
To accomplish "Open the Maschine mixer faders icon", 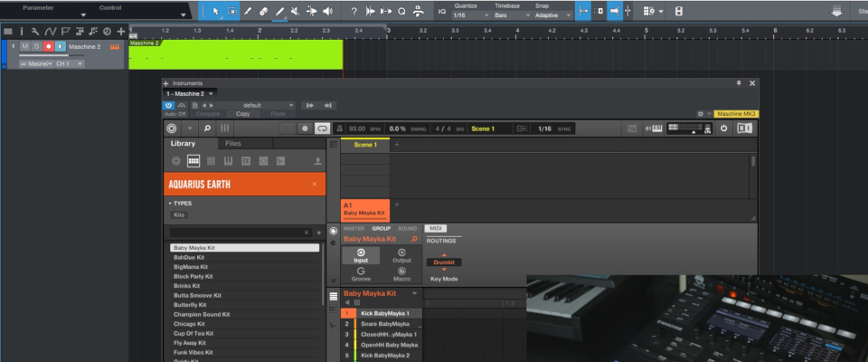I will 225,129.
